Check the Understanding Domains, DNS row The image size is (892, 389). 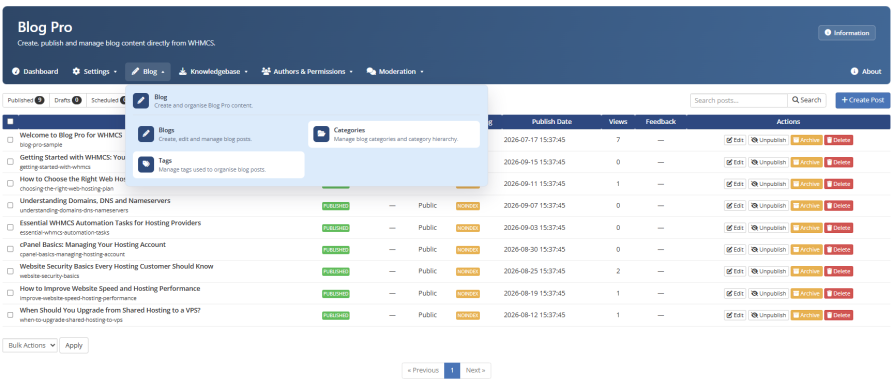click(x=10, y=205)
